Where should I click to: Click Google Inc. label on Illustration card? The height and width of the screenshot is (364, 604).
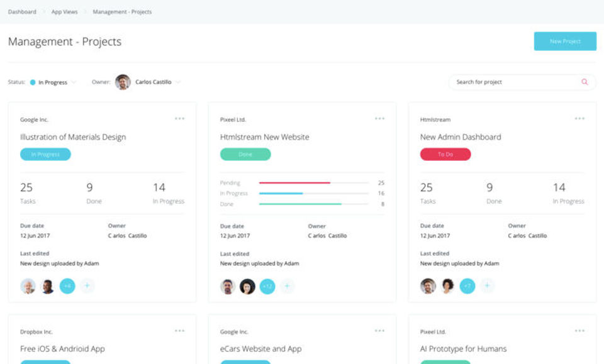tap(34, 119)
